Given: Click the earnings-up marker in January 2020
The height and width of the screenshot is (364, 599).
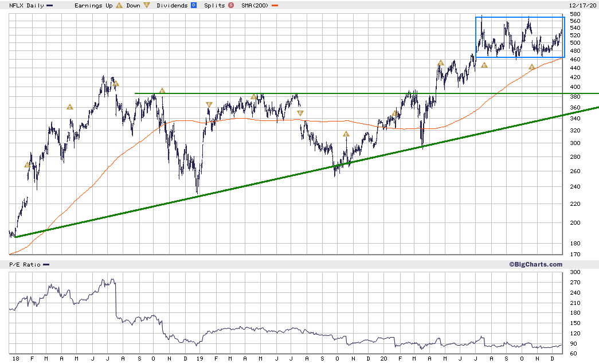Looking at the screenshot, I should (x=396, y=113).
